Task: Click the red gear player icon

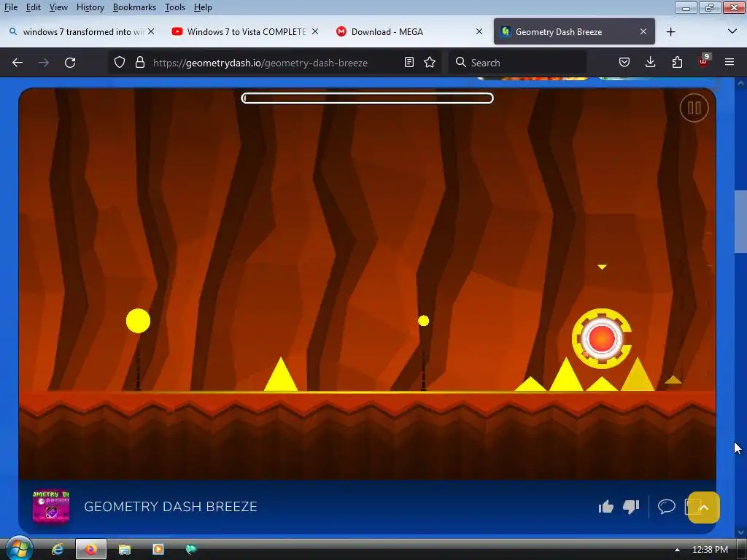Action: [602, 338]
